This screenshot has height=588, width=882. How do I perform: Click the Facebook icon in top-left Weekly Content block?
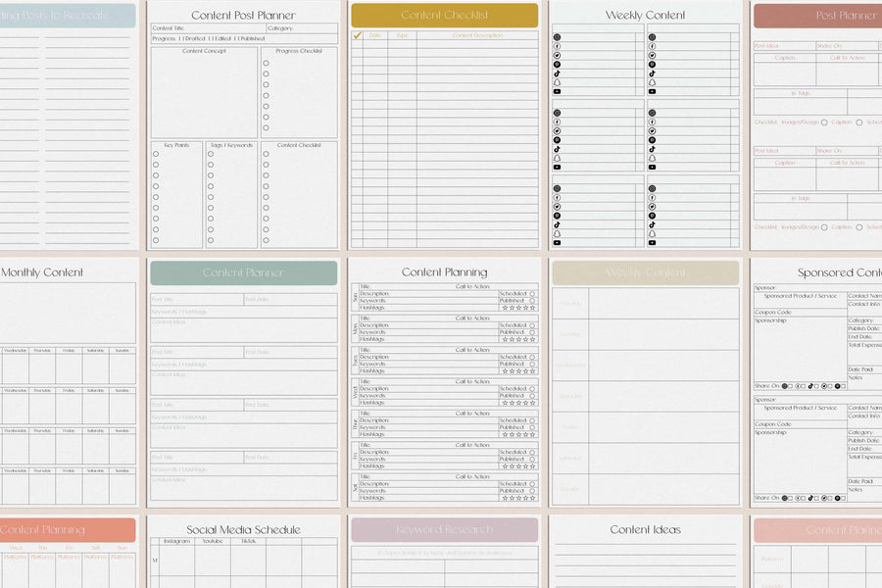(557, 46)
